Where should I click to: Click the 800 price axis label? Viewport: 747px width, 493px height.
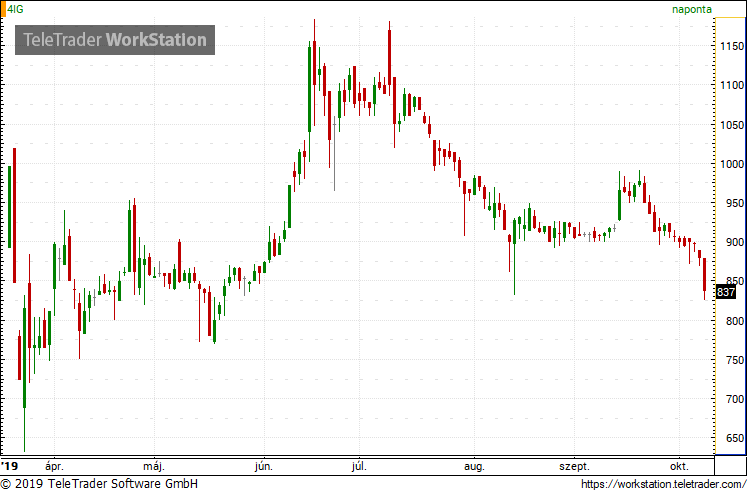(735, 321)
